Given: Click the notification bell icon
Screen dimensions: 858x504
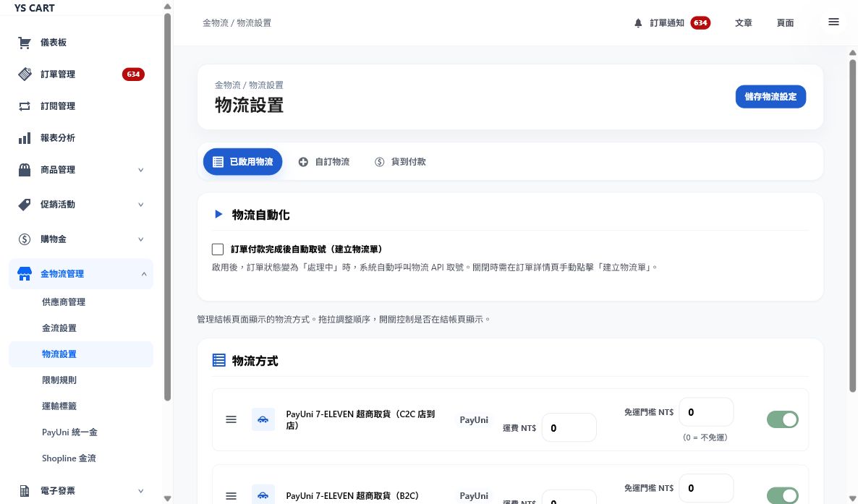Looking at the screenshot, I should click(638, 23).
